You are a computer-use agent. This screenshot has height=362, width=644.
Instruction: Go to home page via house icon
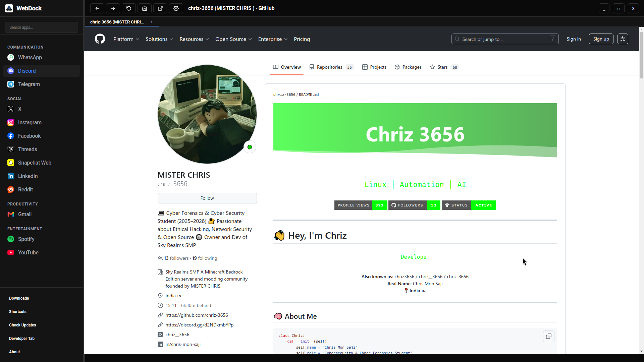click(x=145, y=8)
